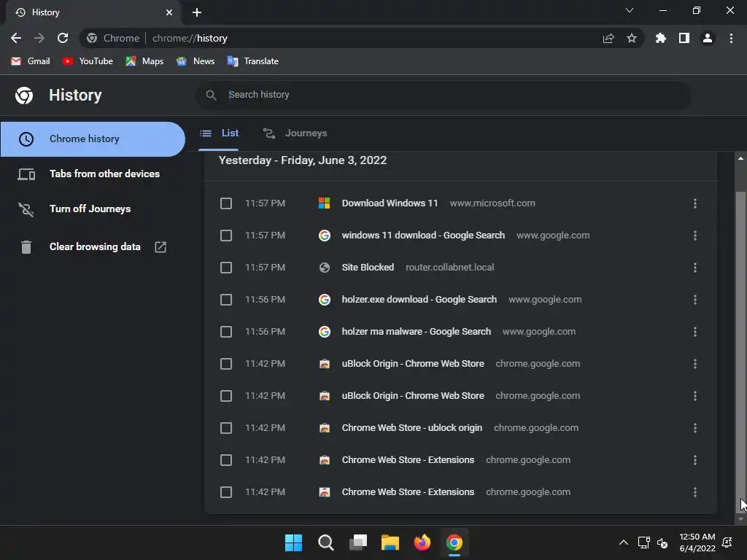Viewport: 747px width, 560px height.
Task: Open the YouTube bookmark
Action: click(88, 61)
